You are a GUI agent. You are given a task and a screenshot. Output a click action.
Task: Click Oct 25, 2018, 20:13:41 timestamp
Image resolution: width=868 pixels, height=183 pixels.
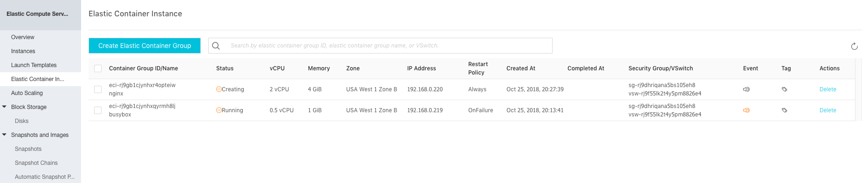(x=535, y=110)
